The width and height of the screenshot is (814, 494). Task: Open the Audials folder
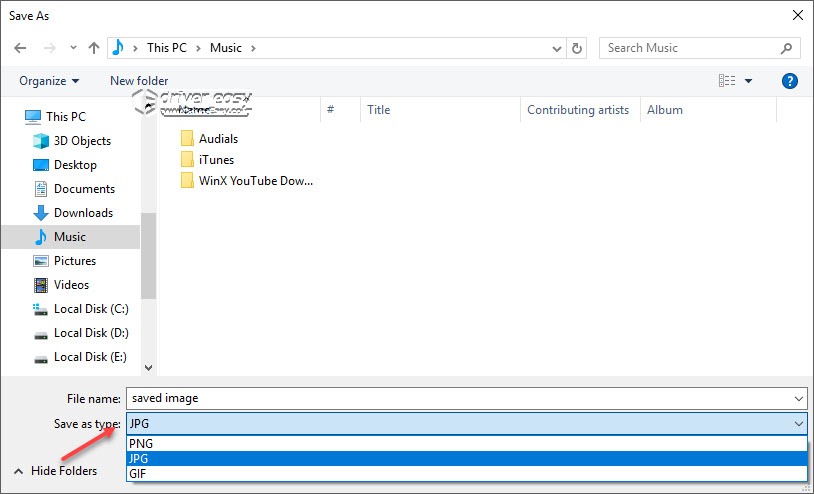click(218, 139)
